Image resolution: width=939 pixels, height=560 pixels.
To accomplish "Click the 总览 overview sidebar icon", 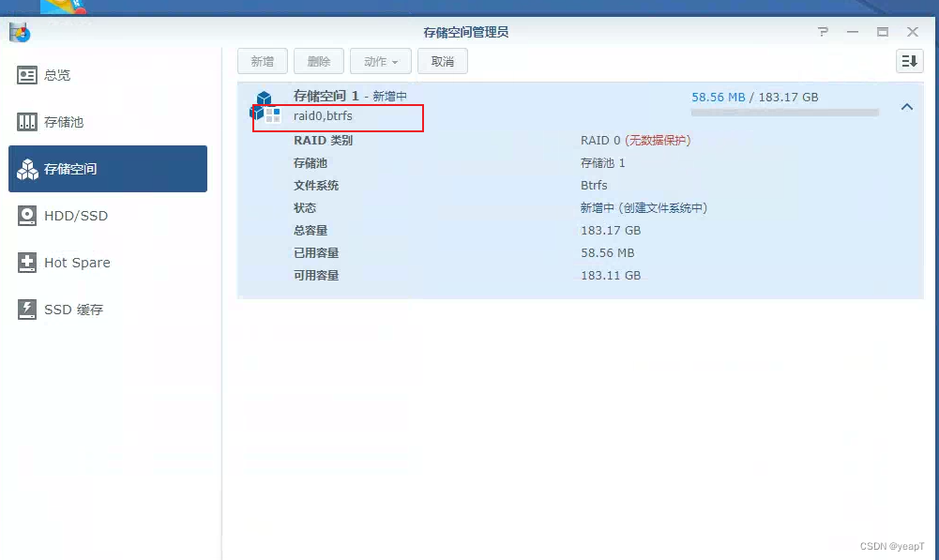I will (27, 75).
